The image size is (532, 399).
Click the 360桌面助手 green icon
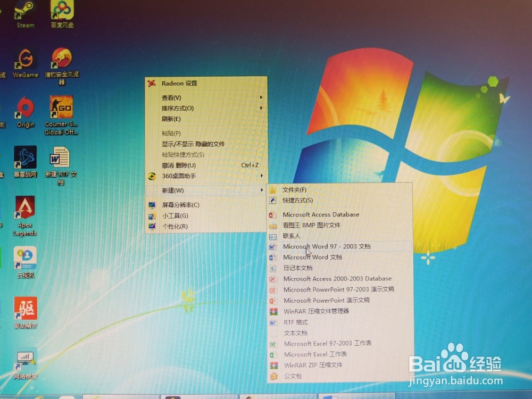[152, 176]
